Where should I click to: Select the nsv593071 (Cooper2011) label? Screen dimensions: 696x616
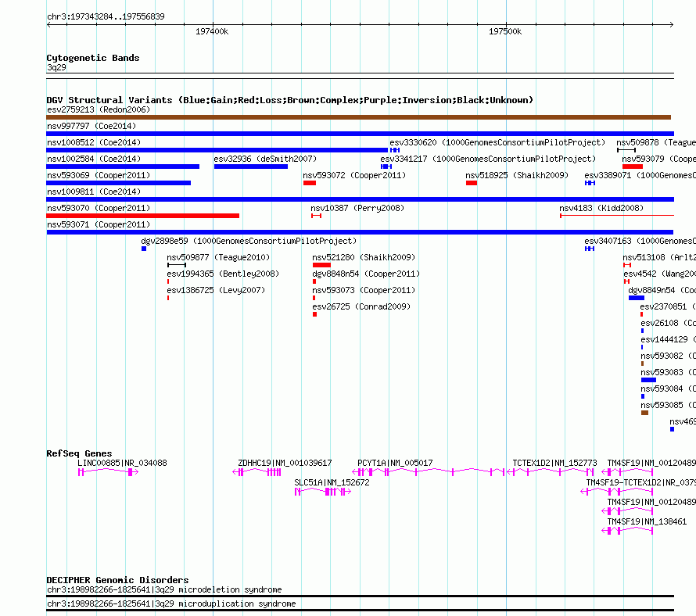(x=99, y=224)
